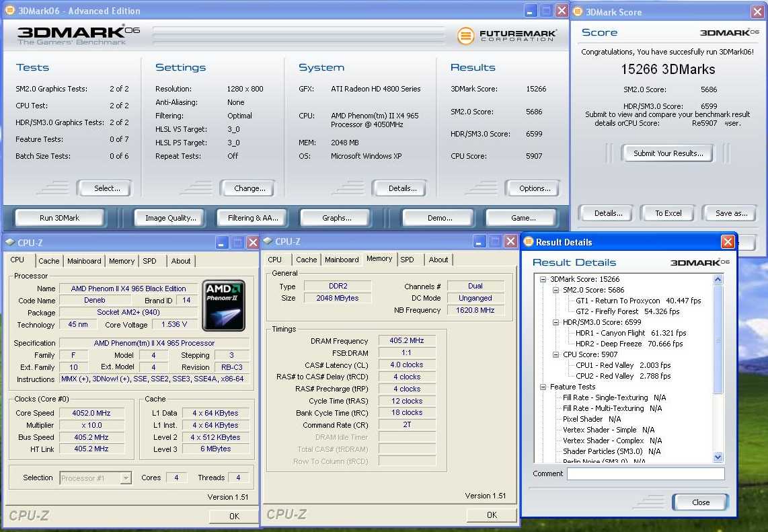Screen dimensions: 768x532
Task: Click the Comment text field
Action: [645, 474]
